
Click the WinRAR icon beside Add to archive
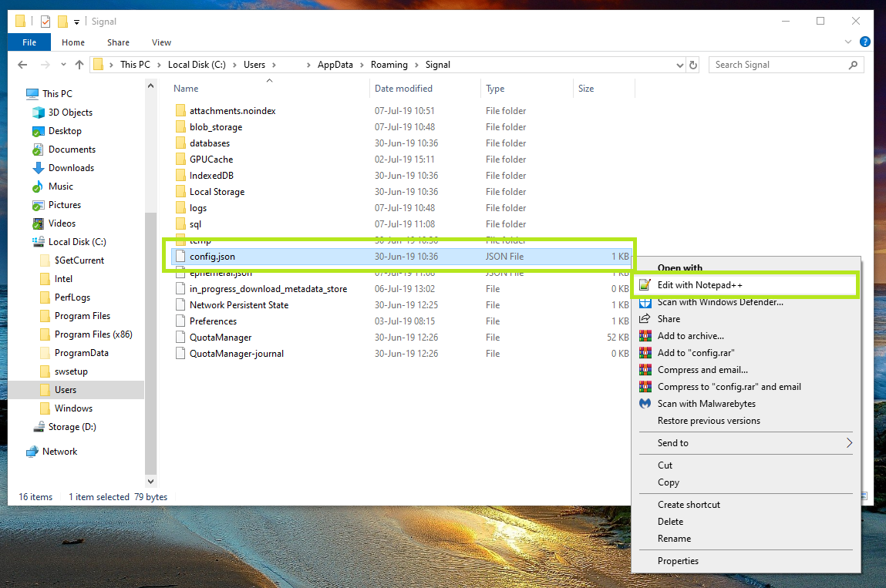pos(645,336)
